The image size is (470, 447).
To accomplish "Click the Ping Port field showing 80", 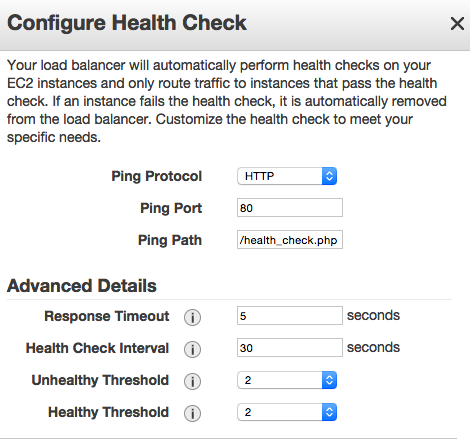I will coord(290,208).
